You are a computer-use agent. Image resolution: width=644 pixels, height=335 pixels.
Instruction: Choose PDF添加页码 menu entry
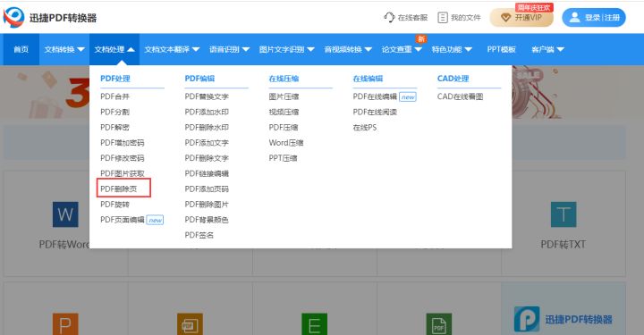(207, 188)
